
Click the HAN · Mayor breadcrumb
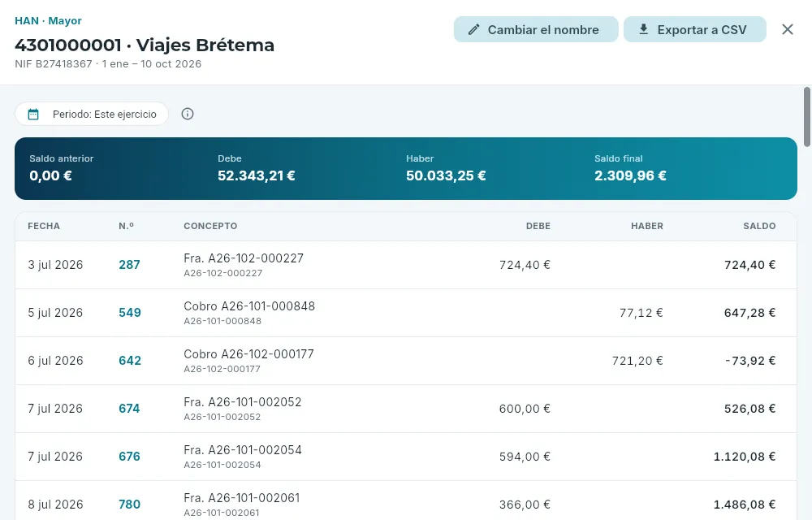tap(48, 20)
